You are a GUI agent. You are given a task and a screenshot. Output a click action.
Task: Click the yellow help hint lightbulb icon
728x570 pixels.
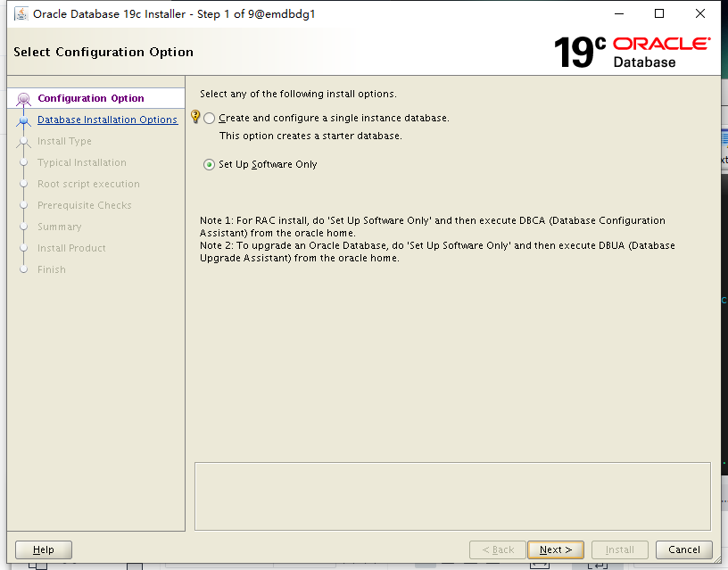pyautogui.click(x=195, y=117)
